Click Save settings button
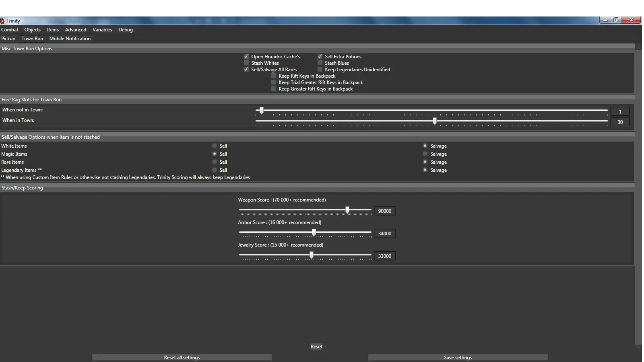 pos(458,357)
